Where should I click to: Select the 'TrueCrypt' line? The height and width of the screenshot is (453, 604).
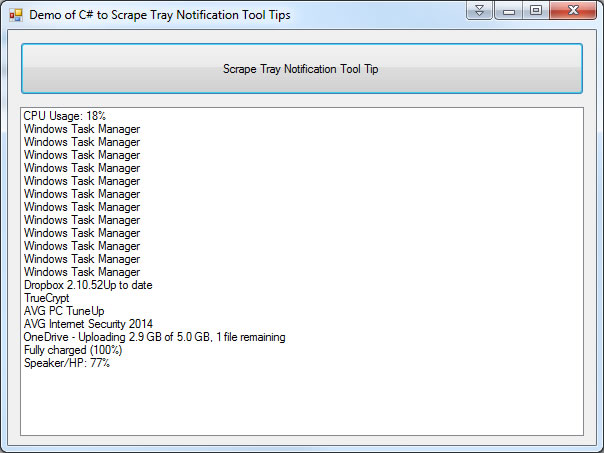[x=47, y=298]
